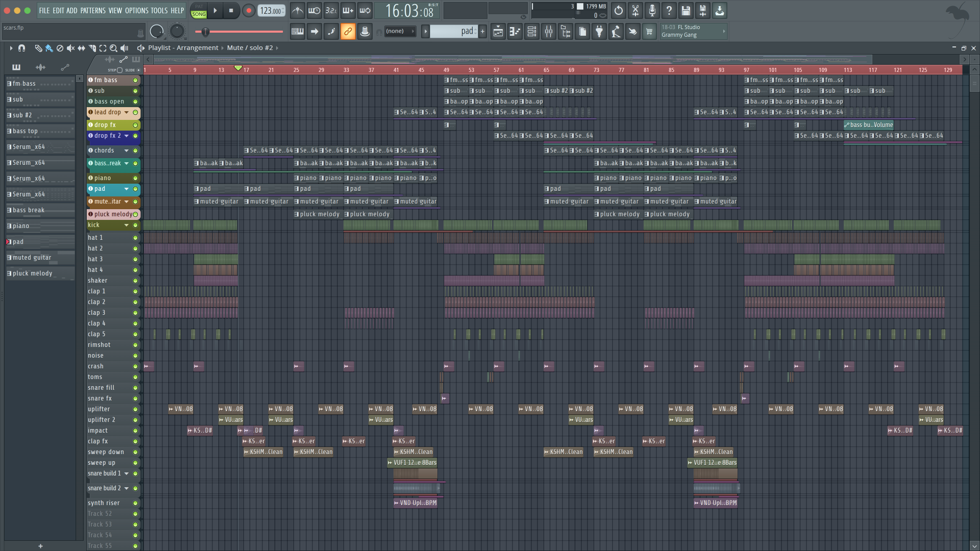
Task: Click the render as audio file icon
Action: pyautogui.click(x=702, y=10)
